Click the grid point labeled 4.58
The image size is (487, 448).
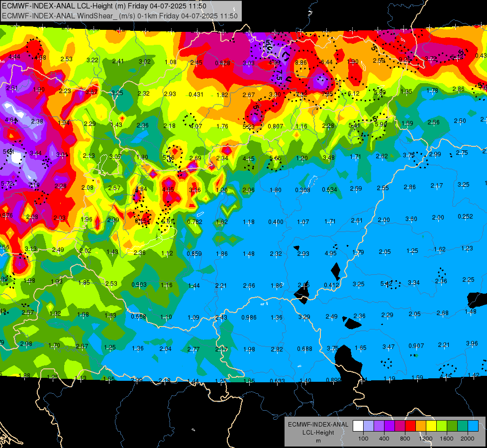point(40,58)
